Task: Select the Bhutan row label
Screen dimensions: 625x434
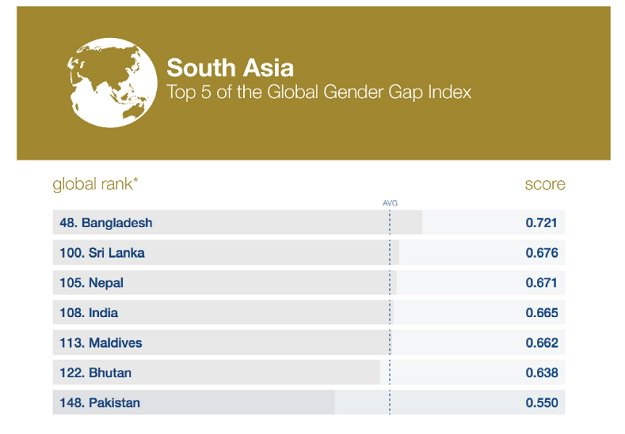Action: click(x=96, y=373)
